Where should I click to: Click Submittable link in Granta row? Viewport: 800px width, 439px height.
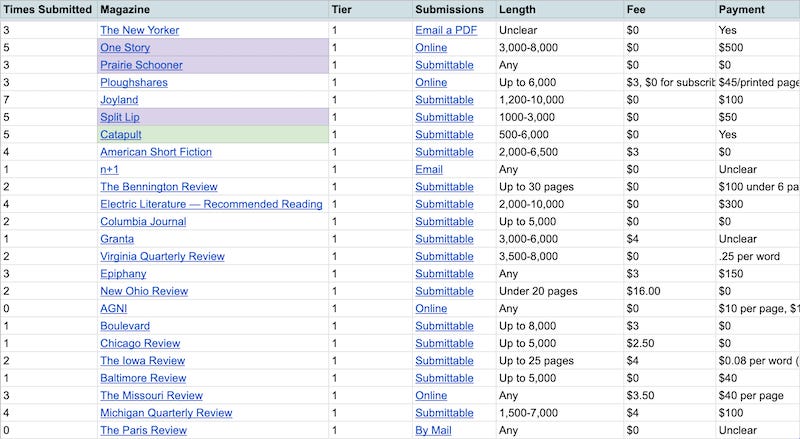click(x=444, y=238)
